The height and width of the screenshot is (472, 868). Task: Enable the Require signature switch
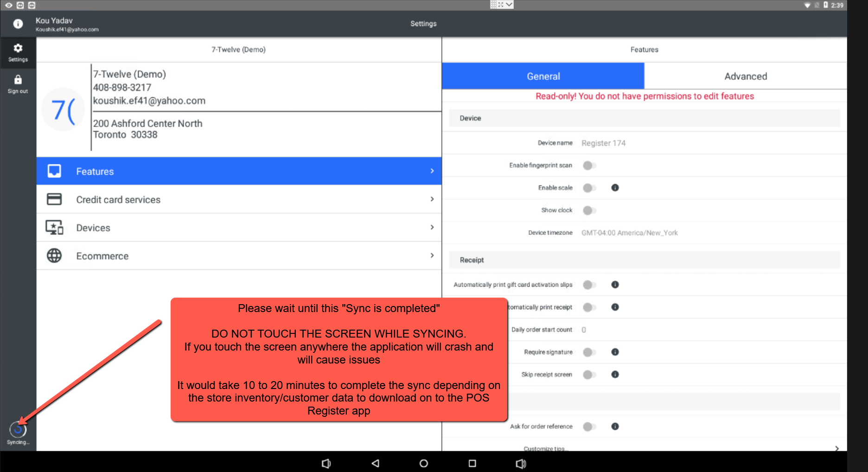[x=589, y=352]
